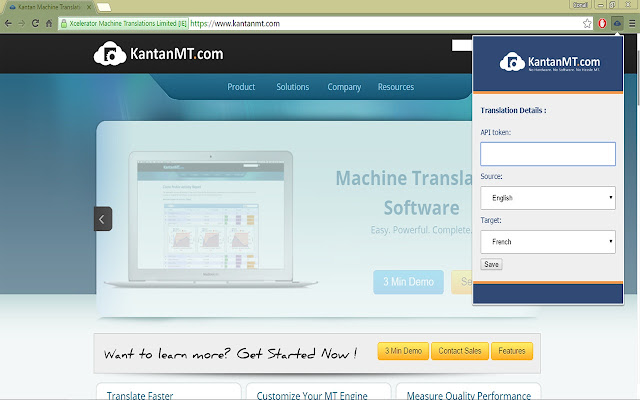Open the Resources menu
This screenshot has width=640, height=400.
396,87
